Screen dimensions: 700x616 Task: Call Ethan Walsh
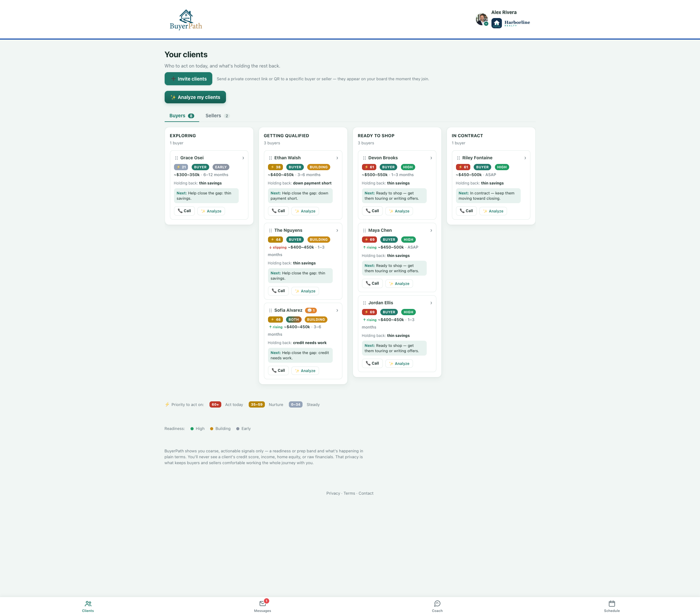pos(279,211)
